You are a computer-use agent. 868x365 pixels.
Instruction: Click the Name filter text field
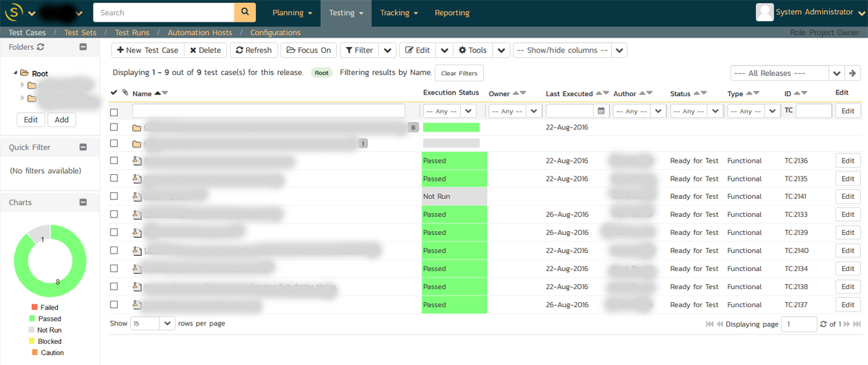click(268, 111)
